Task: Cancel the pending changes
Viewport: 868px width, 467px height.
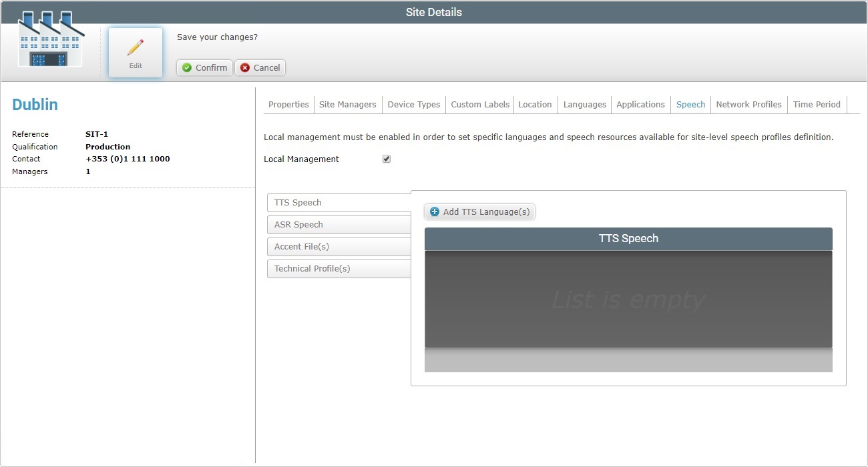Action: click(x=260, y=67)
